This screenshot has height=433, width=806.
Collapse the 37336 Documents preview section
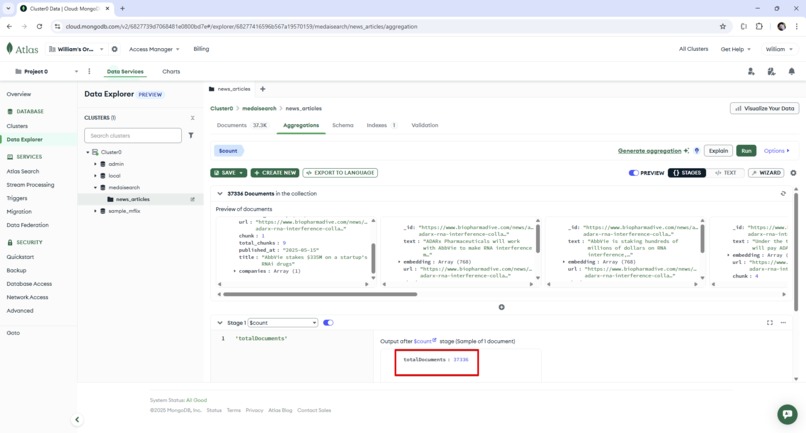pyautogui.click(x=219, y=193)
